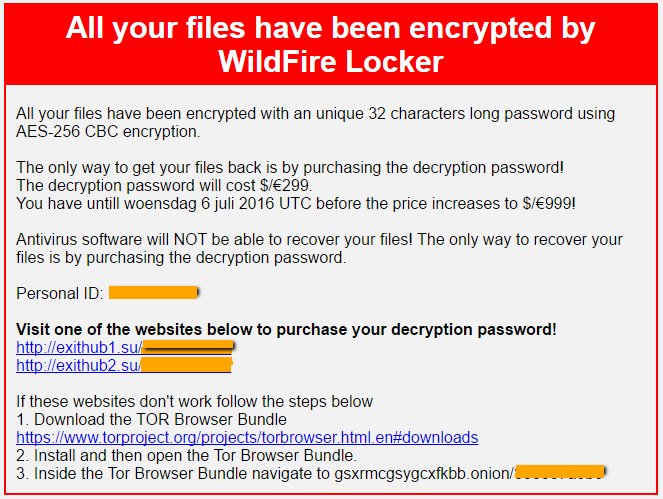Viewport: 663px width, 499px height.
Task: Click the redaction bar after exithub2.su/
Action: (186, 365)
